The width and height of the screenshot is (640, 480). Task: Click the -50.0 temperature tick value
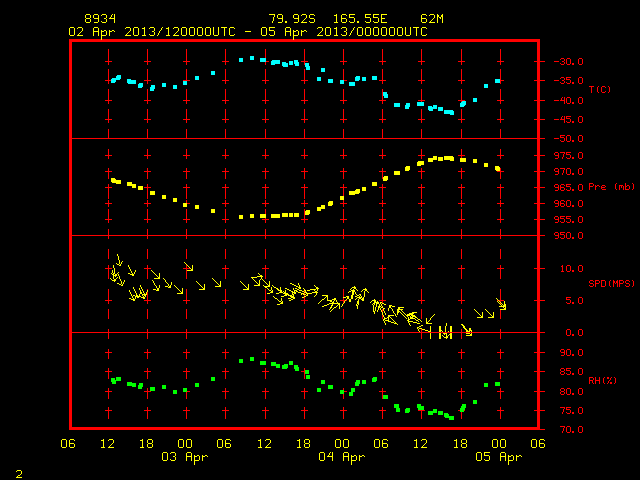pyautogui.click(x=568, y=139)
